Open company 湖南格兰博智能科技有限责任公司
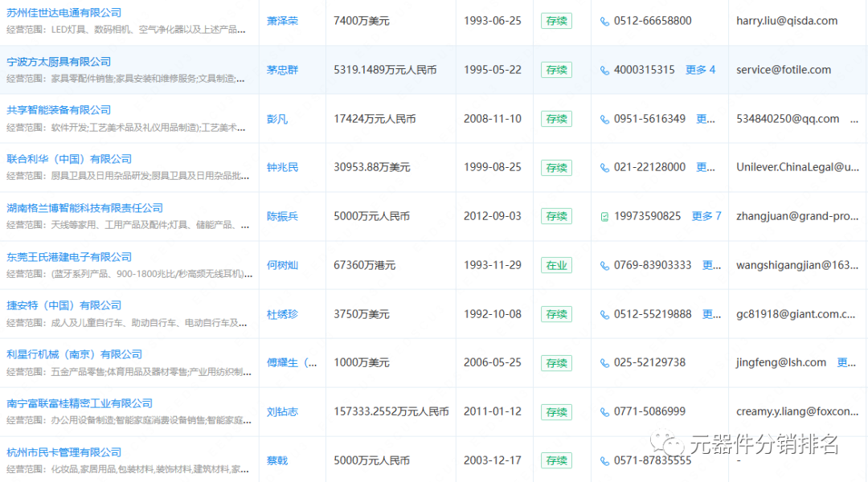The width and height of the screenshot is (868, 482). 84,208
